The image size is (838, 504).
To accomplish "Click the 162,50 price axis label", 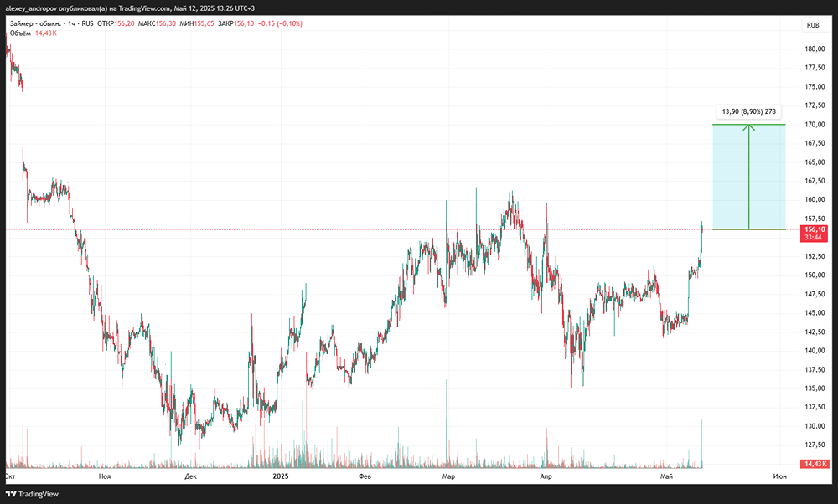I will click(815, 181).
